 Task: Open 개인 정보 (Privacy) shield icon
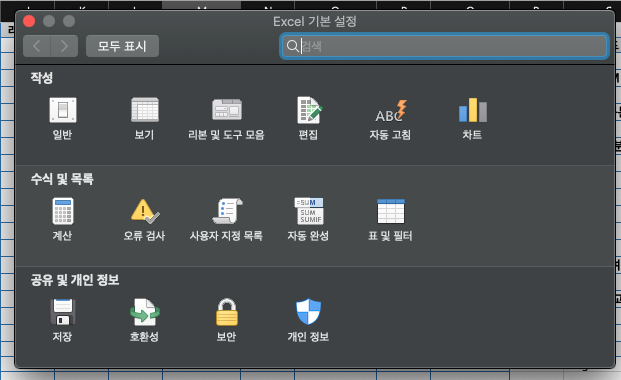pos(309,312)
